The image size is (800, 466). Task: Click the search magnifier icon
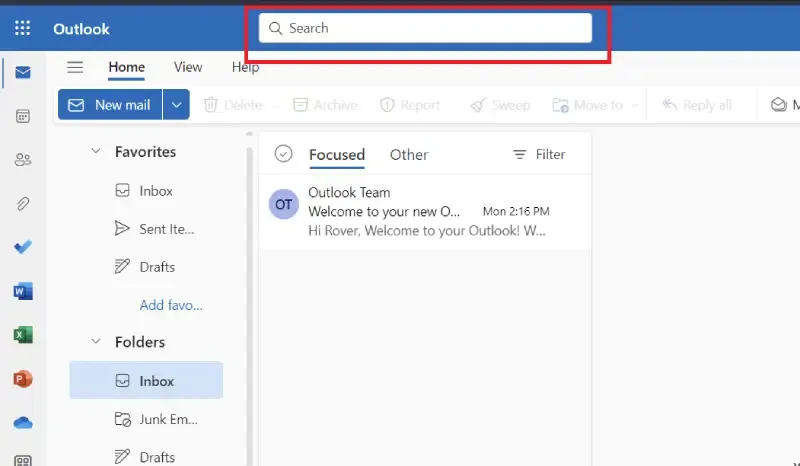pyautogui.click(x=276, y=28)
